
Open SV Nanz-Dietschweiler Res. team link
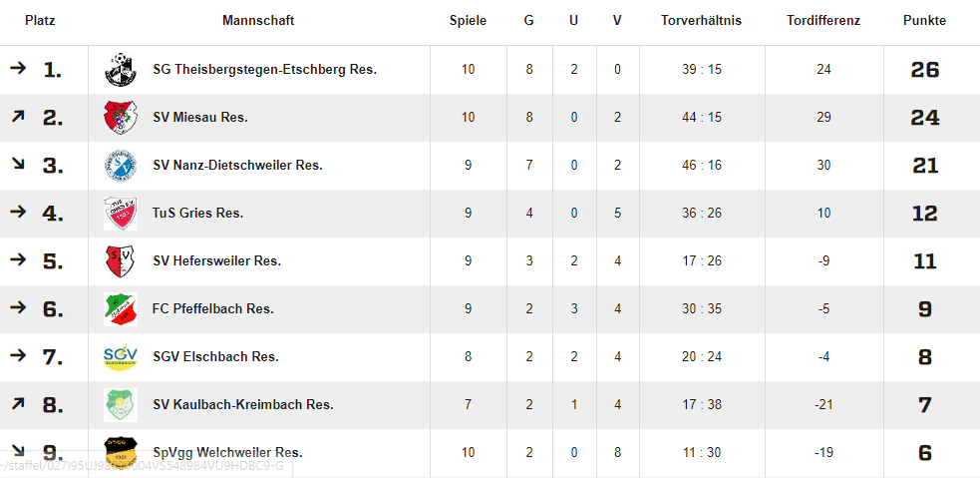(237, 166)
